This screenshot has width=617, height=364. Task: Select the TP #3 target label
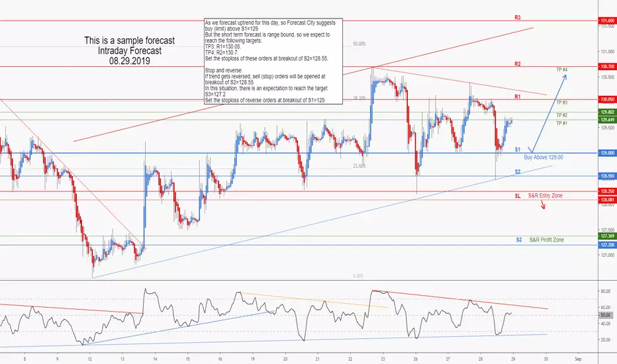[x=561, y=103]
